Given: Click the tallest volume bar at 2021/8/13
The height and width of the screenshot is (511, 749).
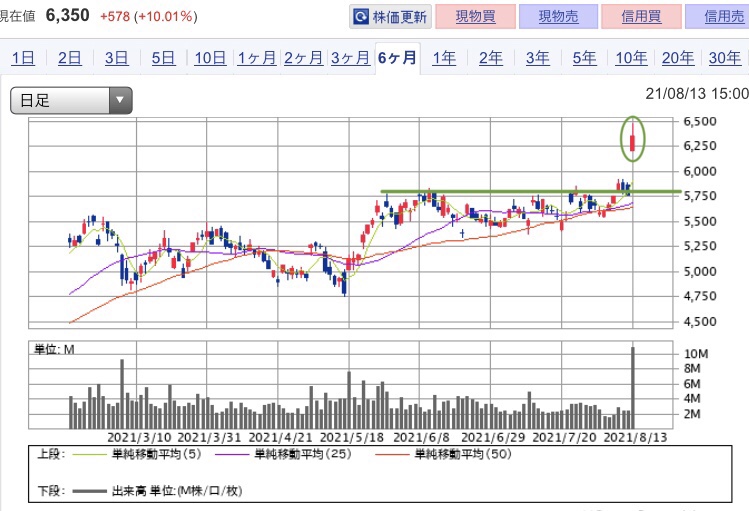Looking at the screenshot, I should pyautogui.click(x=633, y=387).
